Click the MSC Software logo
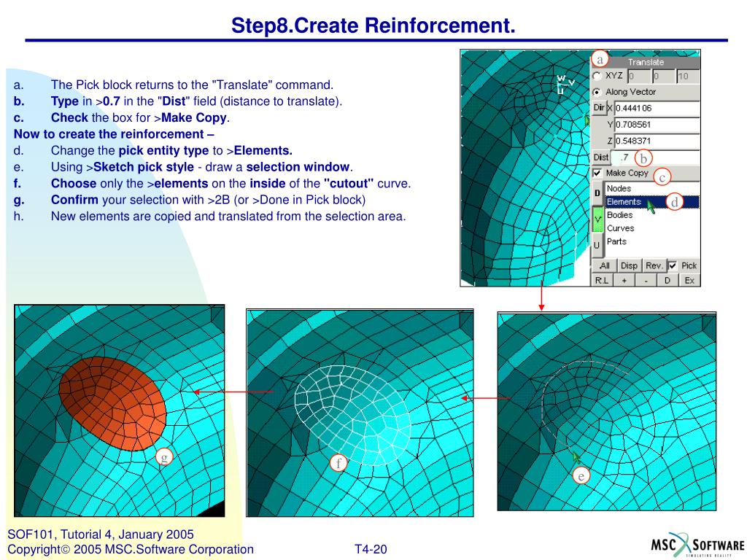Viewport: 747px width, 560px height. coord(697,544)
